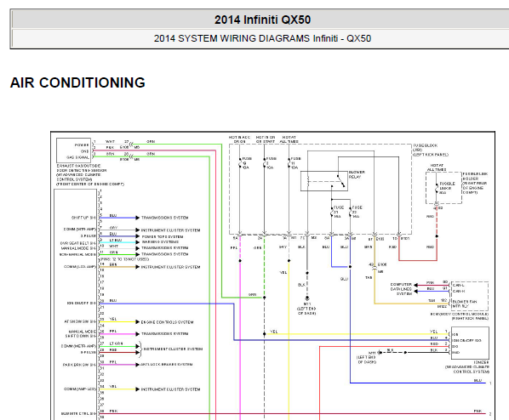This screenshot has width=509, height=420.
Task: Click the 'IONIZER' component label
Action: [x=481, y=362]
